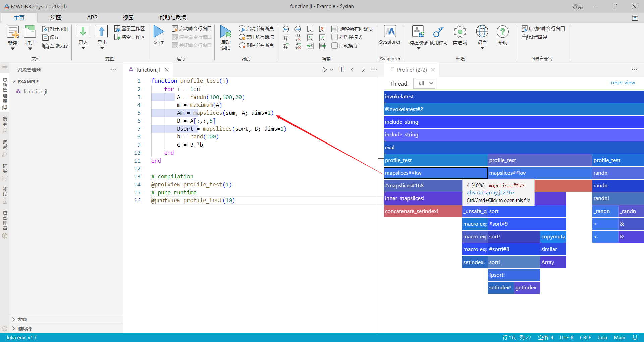Click the Start Debug (启动调试) icon
The height and width of the screenshot is (342, 644).
tap(226, 32)
